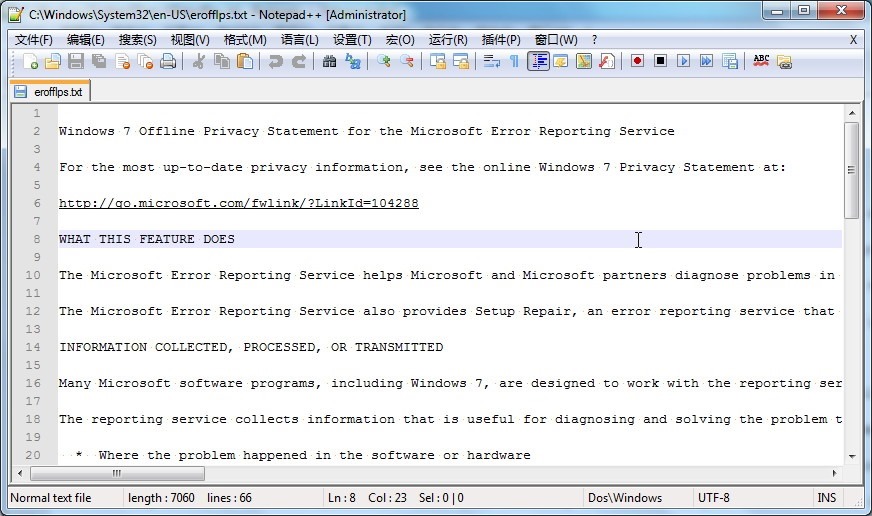Toggle the indent guide icon
The width and height of the screenshot is (872, 516).
coord(538,61)
